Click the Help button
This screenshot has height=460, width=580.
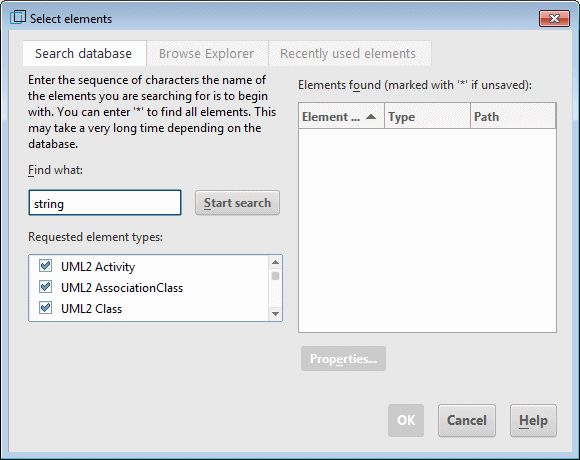[x=533, y=420]
